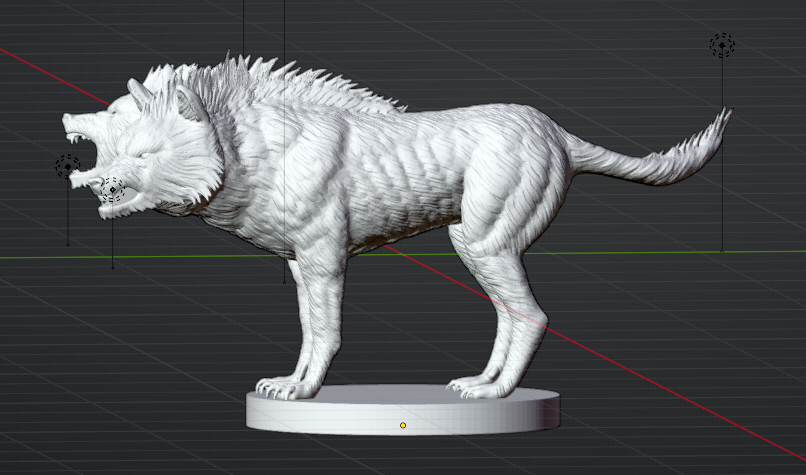
Task: Select the leftmost point light near the snout
Action: [68, 166]
